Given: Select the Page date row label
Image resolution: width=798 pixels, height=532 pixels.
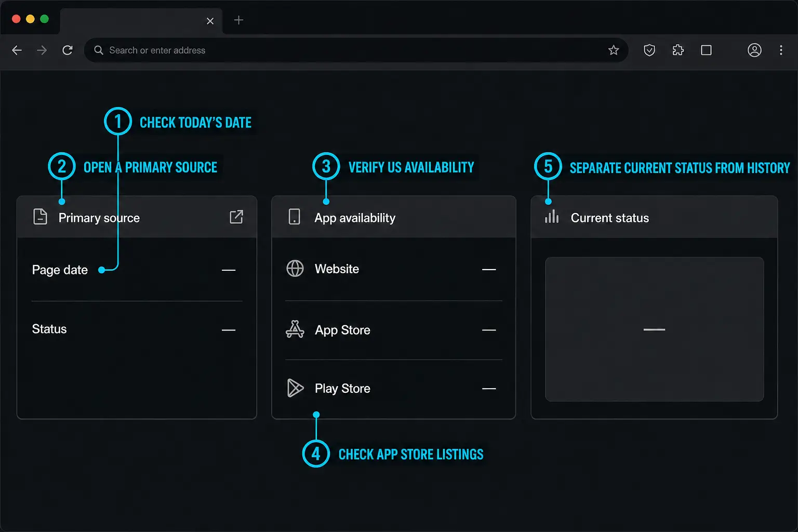Looking at the screenshot, I should tap(60, 270).
